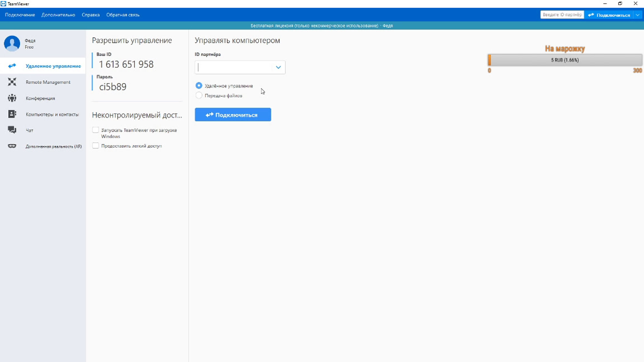Image resolution: width=644 pixels, height=362 pixels.
Task: Click the Удаленное управление arrows icon in sidebar
Action: (12, 66)
